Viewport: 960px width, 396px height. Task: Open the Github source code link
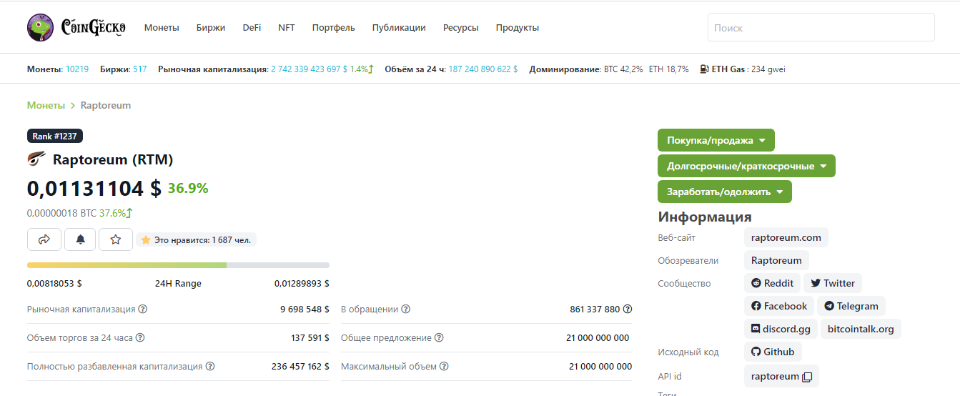pos(773,352)
